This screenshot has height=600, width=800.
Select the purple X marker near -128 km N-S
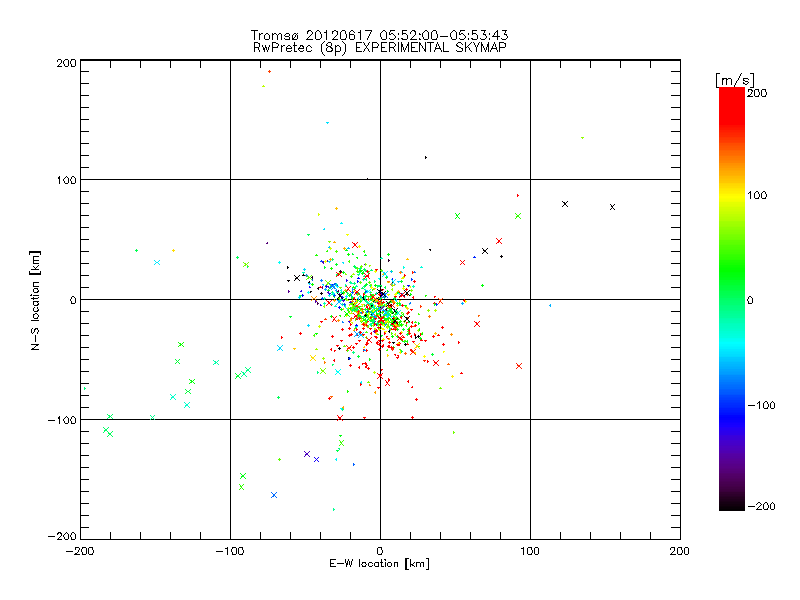pyautogui.click(x=307, y=454)
